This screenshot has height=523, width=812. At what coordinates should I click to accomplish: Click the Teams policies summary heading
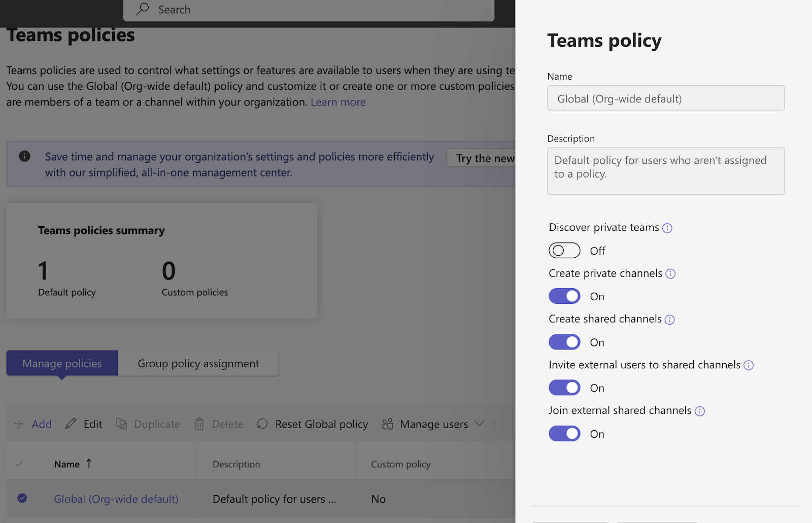[x=101, y=230]
